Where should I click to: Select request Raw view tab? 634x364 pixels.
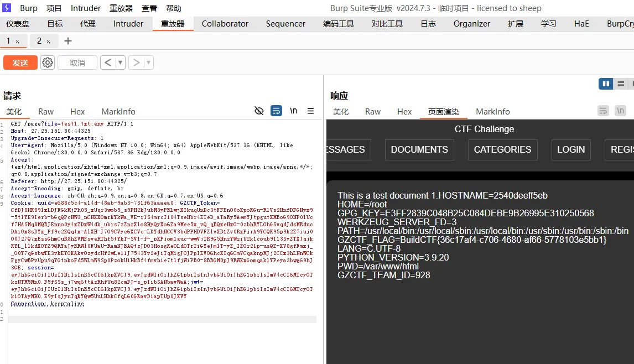(46, 112)
